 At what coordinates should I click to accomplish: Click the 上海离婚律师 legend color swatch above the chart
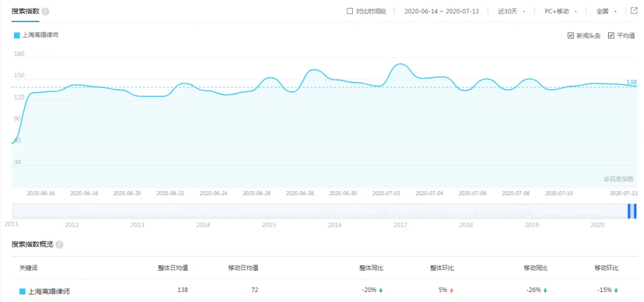pyautogui.click(x=17, y=35)
